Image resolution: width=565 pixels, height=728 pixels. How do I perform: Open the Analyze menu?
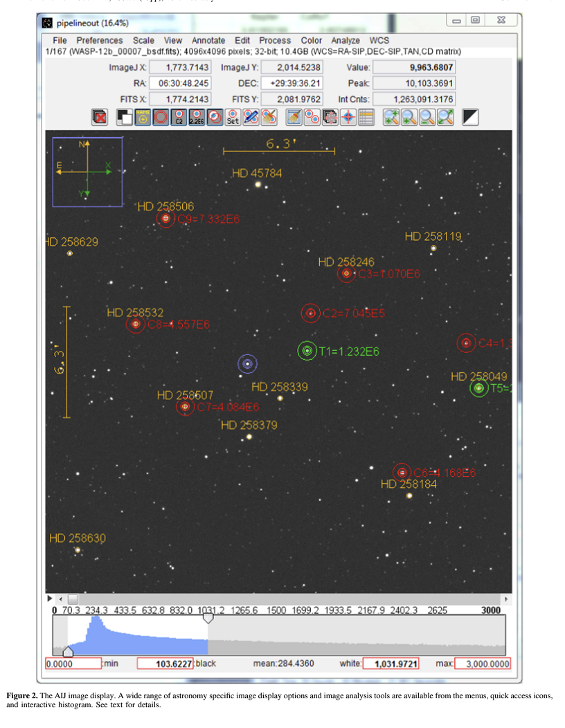point(346,41)
